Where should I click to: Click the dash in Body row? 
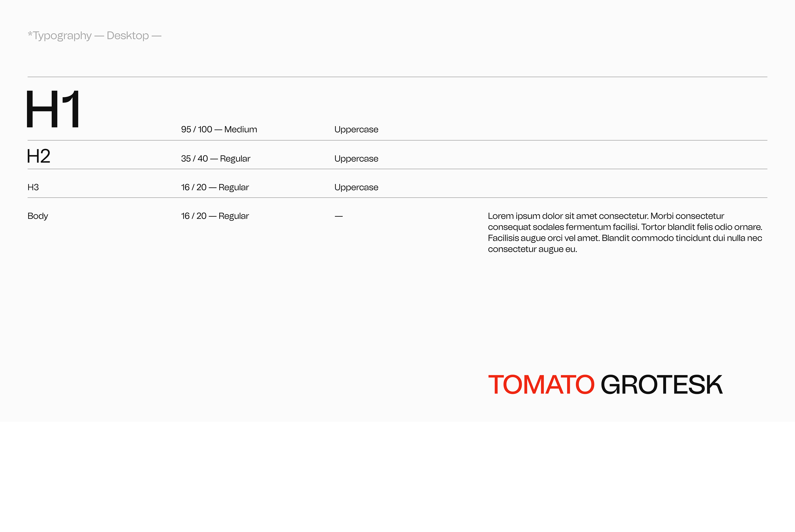click(338, 216)
